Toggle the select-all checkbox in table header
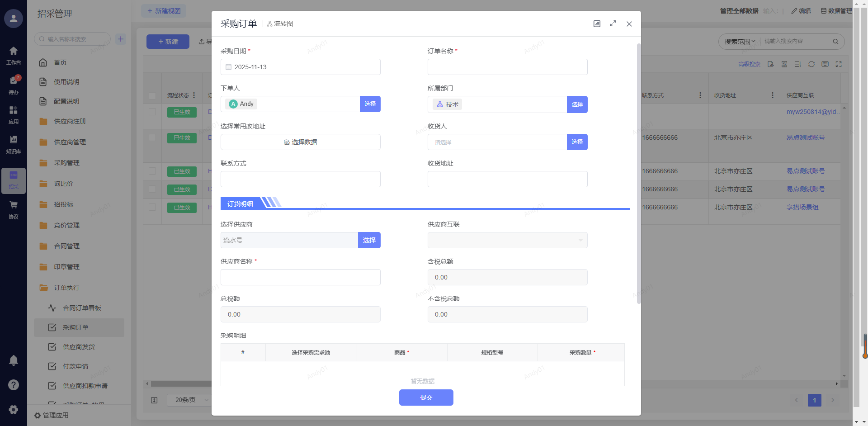 coord(152,95)
